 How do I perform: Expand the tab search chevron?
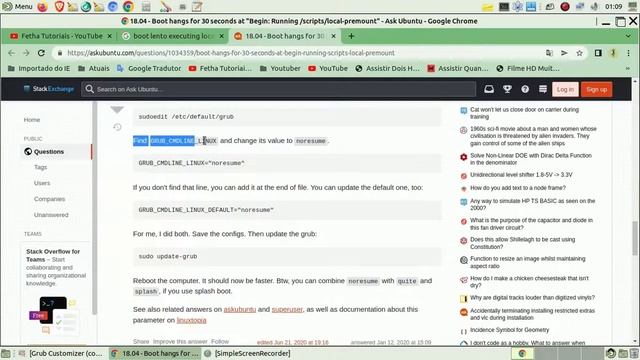(x=628, y=36)
